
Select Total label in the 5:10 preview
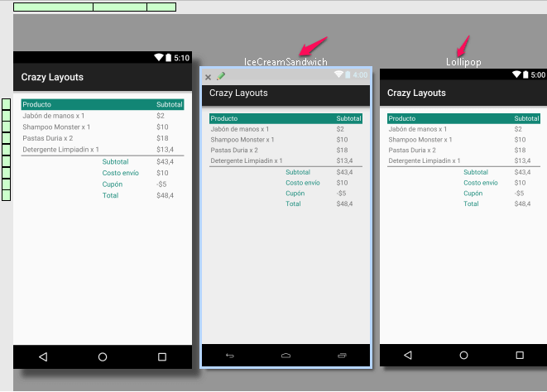click(x=110, y=195)
